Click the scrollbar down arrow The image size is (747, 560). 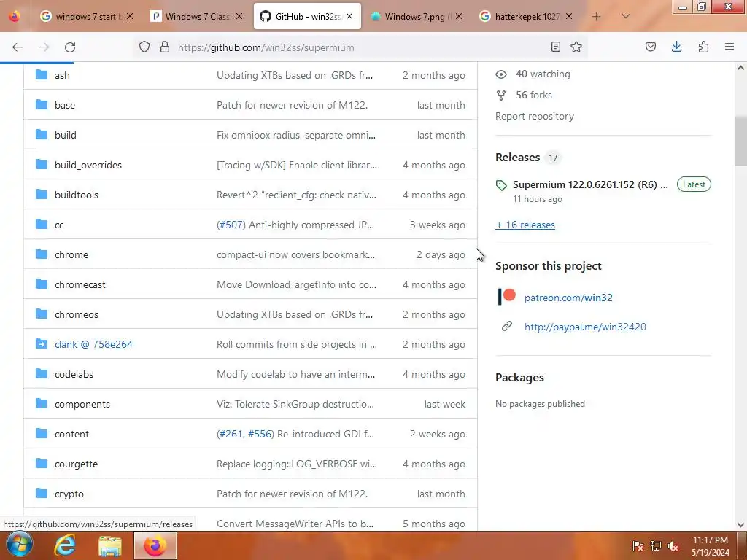pos(740,525)
